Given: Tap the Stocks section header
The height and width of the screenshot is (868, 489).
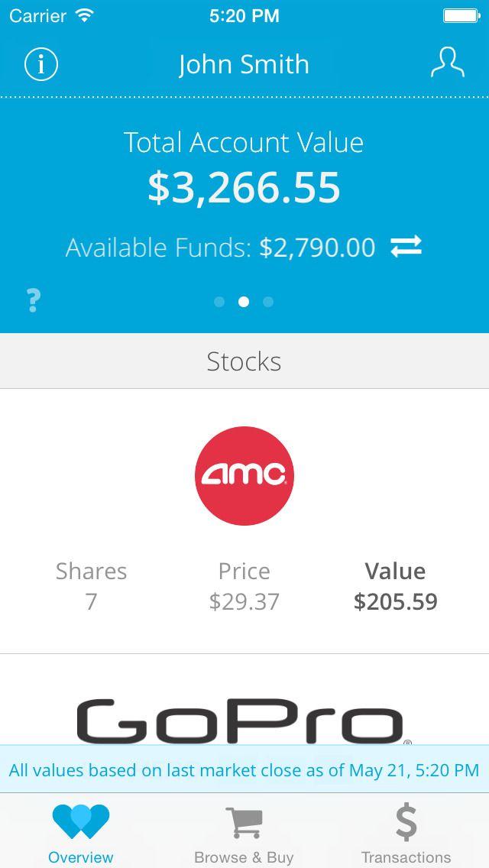Looking at the screenshot, I should 244,361.
